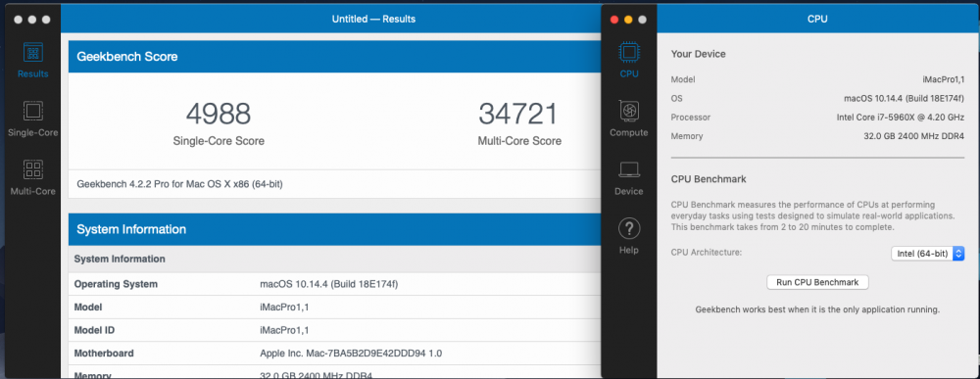Click the CPU Architecture label

[707, 253]
